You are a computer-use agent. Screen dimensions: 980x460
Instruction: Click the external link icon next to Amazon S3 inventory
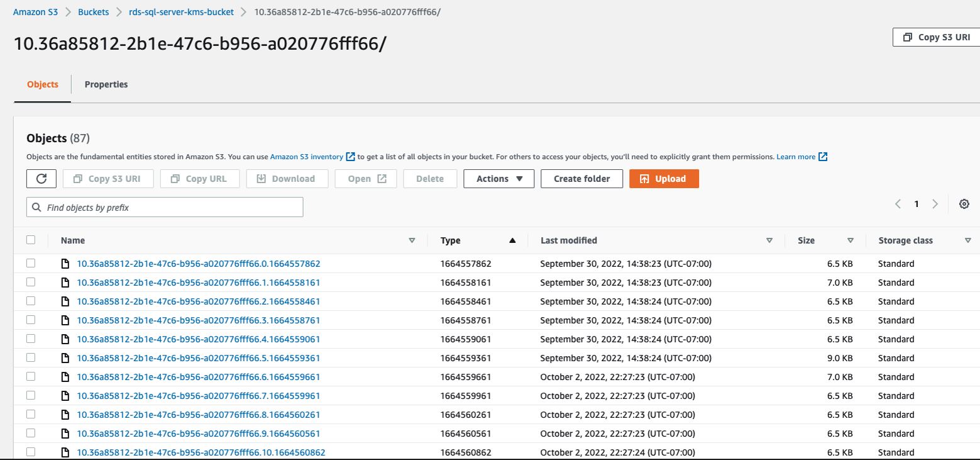pos(350,156)
